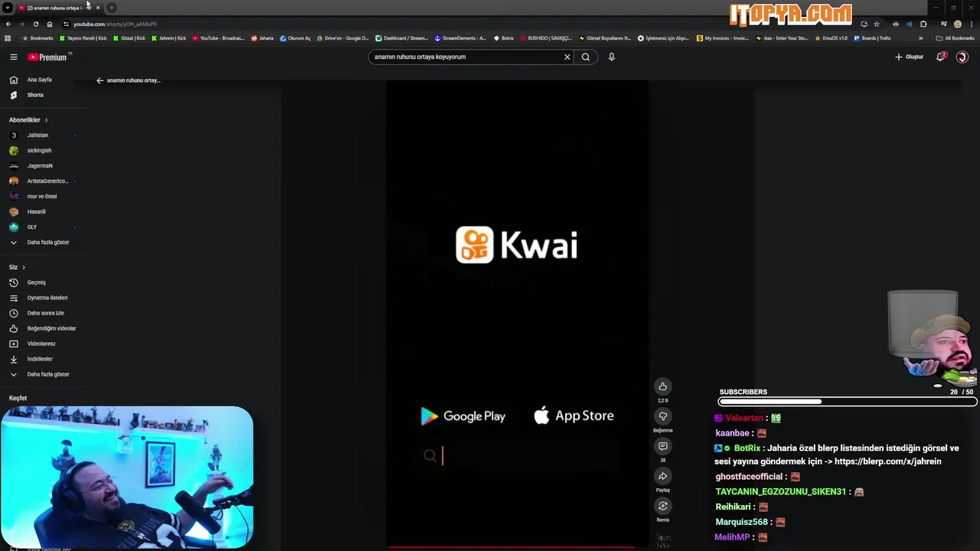The width and height of the screenshot is (980, 551).
Task: Open Geçmiş watch history
Action: [36, 282]
